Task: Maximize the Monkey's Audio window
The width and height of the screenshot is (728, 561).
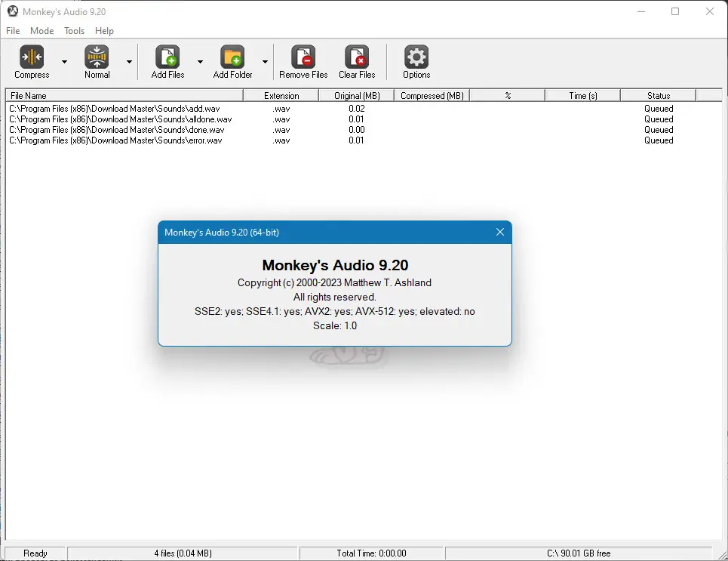Action: click(675, 11)
